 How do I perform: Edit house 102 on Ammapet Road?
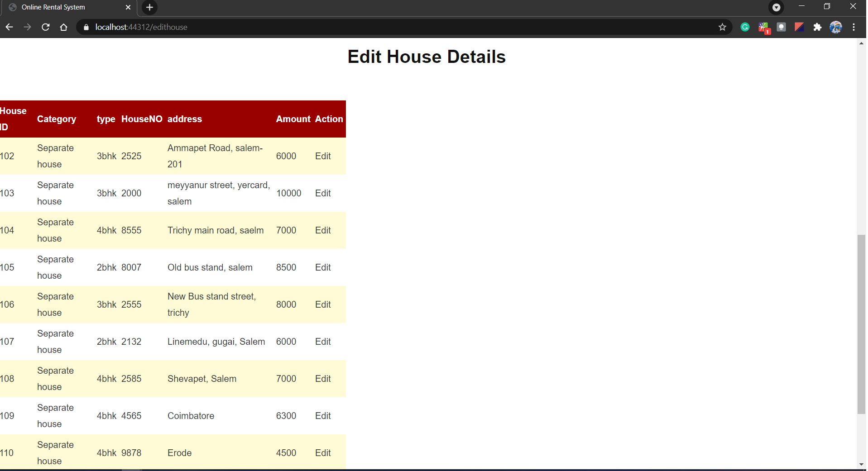click(x=322, y=156)
